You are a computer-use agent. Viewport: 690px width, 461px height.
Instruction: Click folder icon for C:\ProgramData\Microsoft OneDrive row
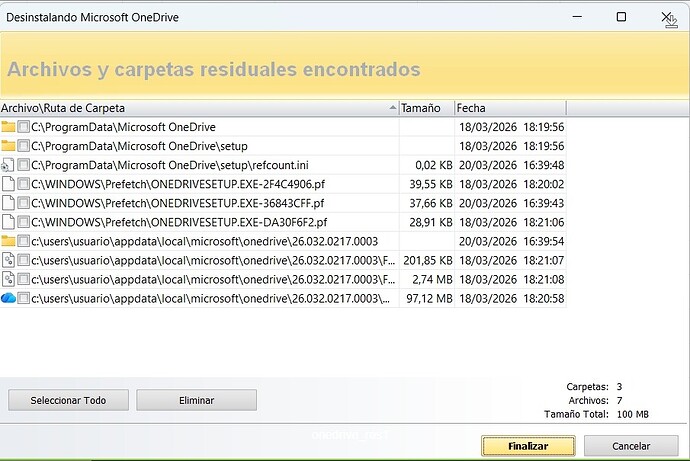click(x=8, y=127)
